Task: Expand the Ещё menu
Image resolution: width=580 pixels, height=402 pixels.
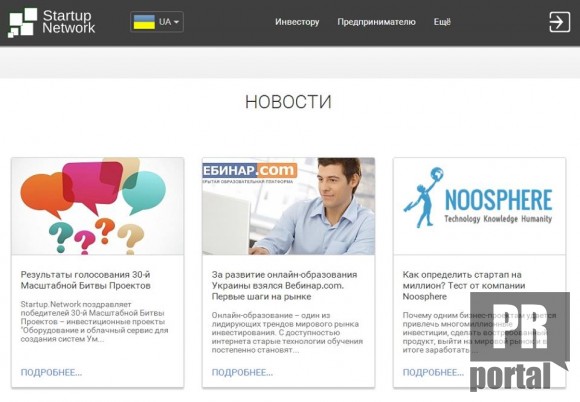Action: click(x=442, y=22)
